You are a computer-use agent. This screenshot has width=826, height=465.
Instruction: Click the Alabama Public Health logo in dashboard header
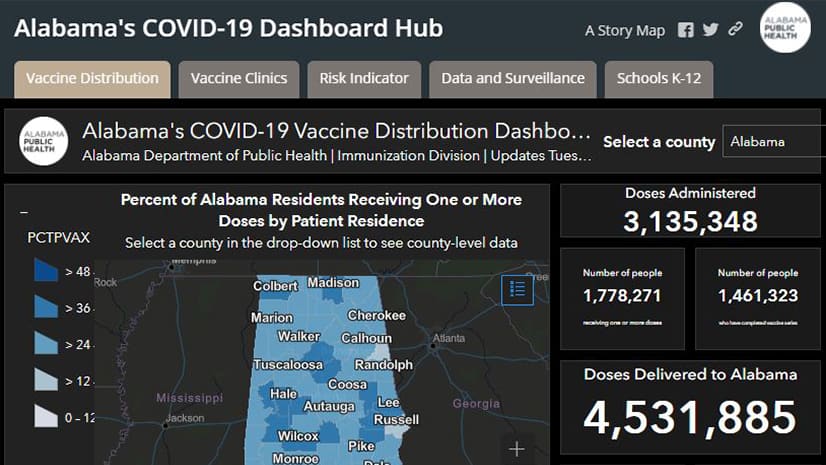click(x=44, y=141)
